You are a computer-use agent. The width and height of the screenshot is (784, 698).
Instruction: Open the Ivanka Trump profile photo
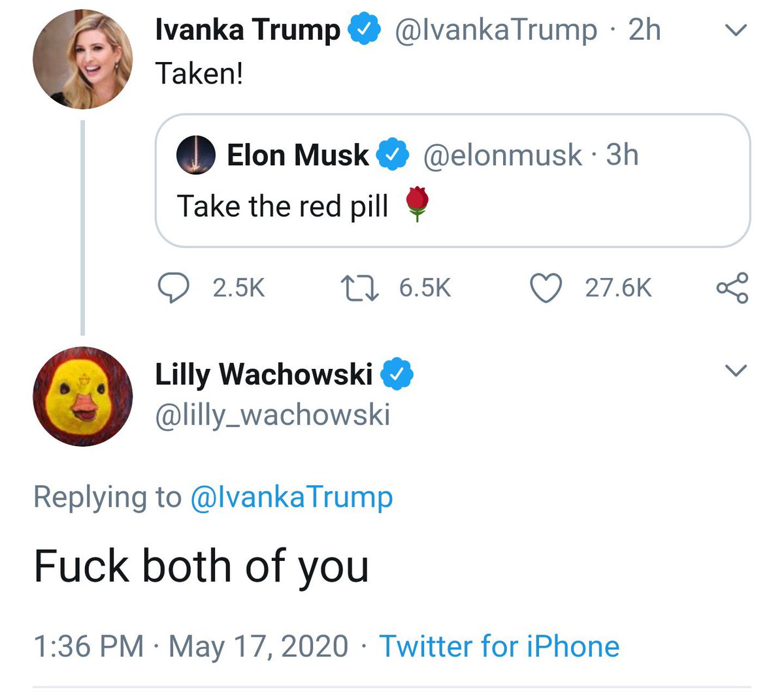click(82, 59)
